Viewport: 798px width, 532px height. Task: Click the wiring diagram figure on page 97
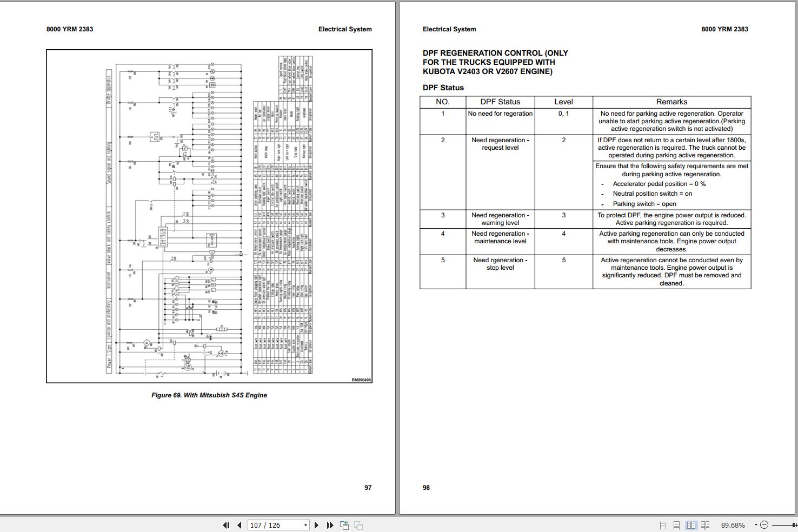(x=209, y=216)
